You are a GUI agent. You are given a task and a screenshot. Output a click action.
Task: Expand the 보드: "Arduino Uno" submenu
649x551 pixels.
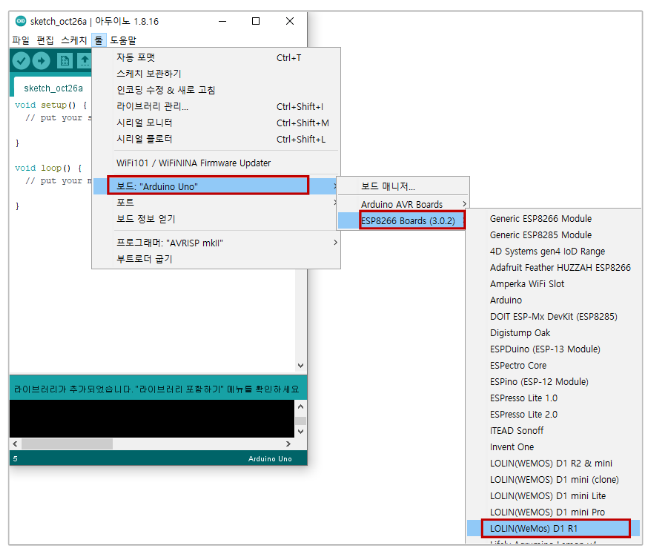pos(216,186)
